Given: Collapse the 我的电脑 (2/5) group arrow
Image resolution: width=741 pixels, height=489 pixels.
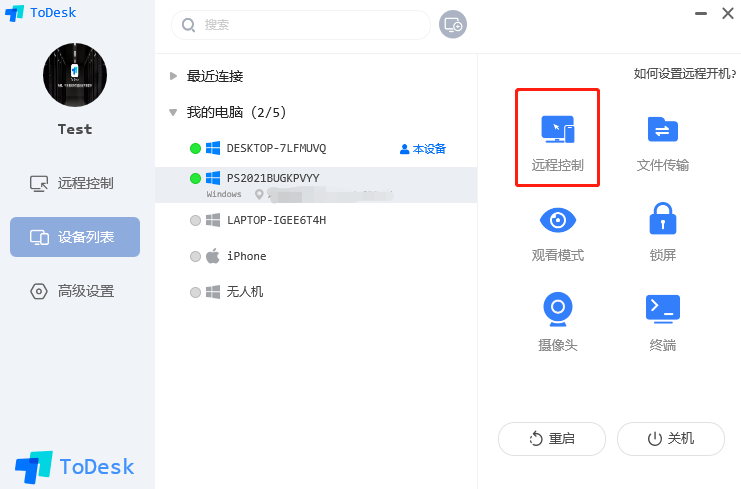Looking at the screenshot, I should [x=173, y=112].
